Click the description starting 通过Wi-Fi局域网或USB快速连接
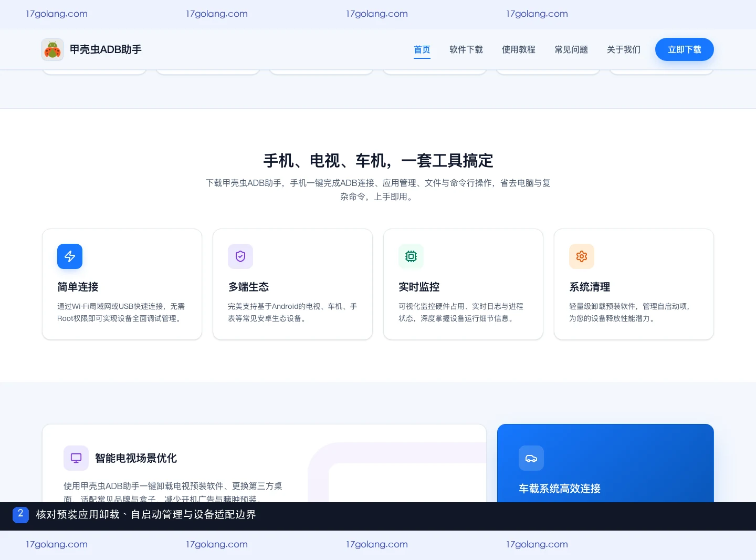The width and height of the screenshot is (756, 560). (x=121, y=312)
